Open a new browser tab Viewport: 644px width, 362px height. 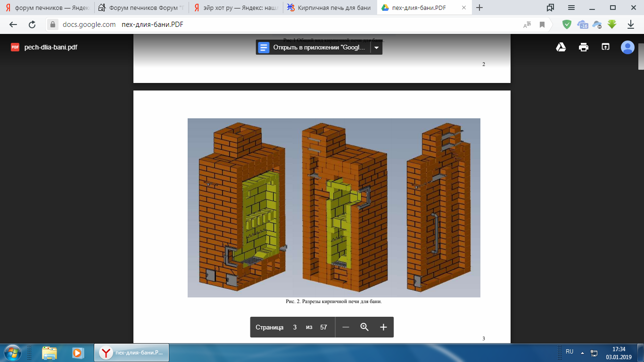pos(479,8)
